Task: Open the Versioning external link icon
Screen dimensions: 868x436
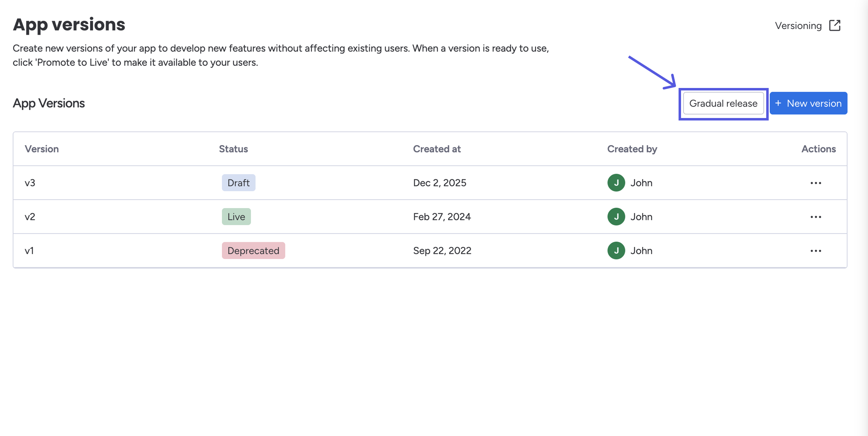Action: point(835,25)
